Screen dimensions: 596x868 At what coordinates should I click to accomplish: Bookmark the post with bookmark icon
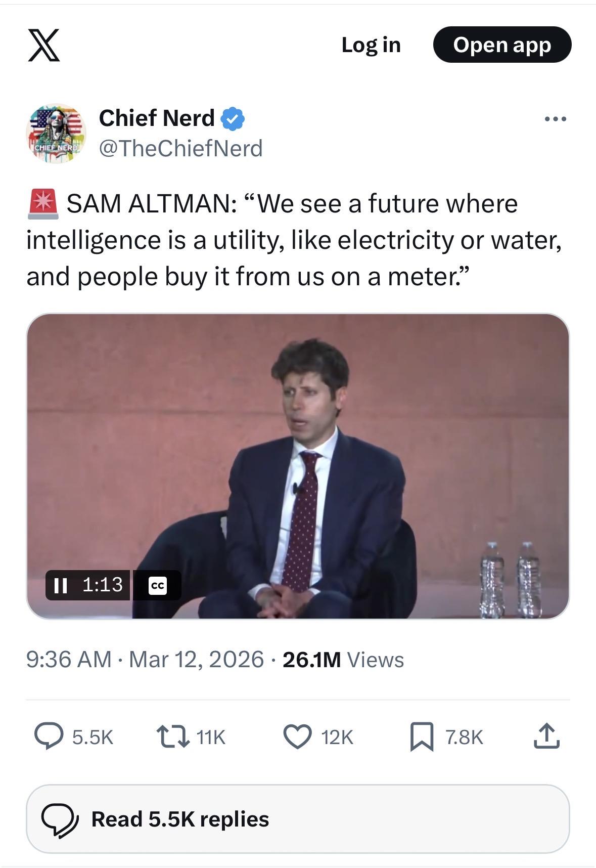(x=422, y=737)
